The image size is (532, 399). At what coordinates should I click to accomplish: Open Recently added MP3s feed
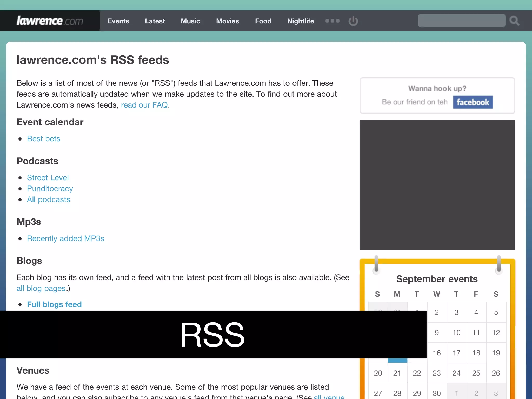point(65,238)
